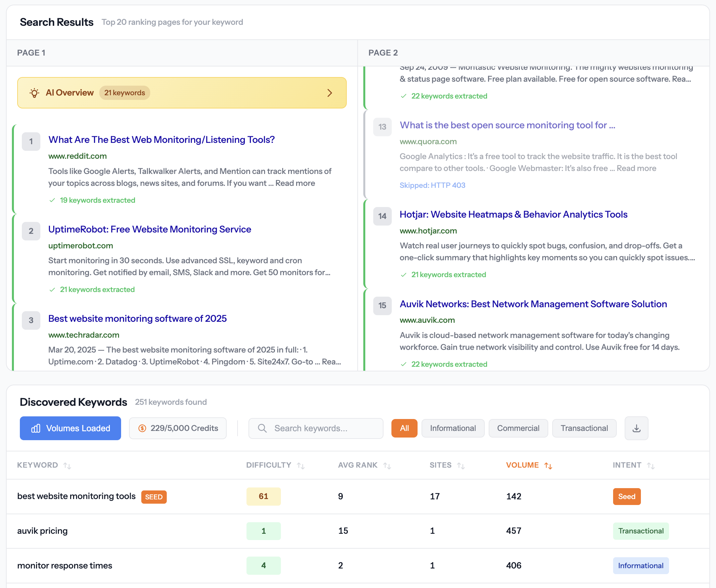Viewport: 716px width, 588px height.
Task: Open the AI Overview 21 keywords banner
Action: click(x=182, y=93)
